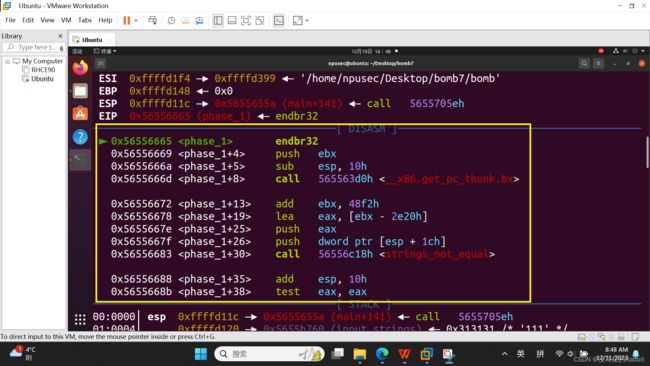Show applications grid in Ubuntu dock
This screenshot has height=366, width=650.
(80, 319)
